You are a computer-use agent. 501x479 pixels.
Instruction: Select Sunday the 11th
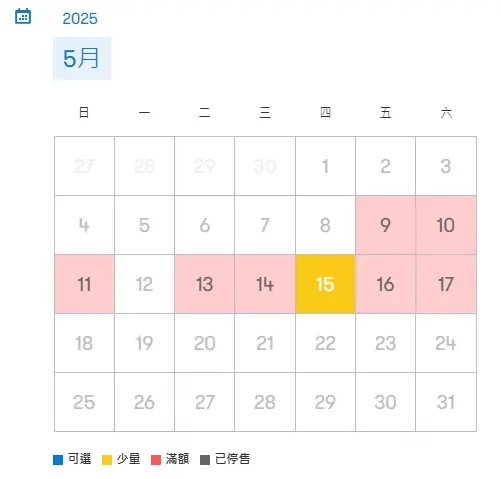coord(84,284)
